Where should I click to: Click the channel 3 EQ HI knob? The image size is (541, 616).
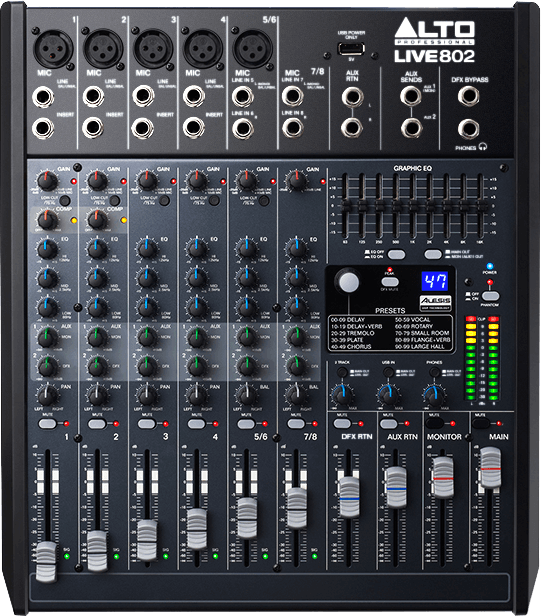coord(147,249)
